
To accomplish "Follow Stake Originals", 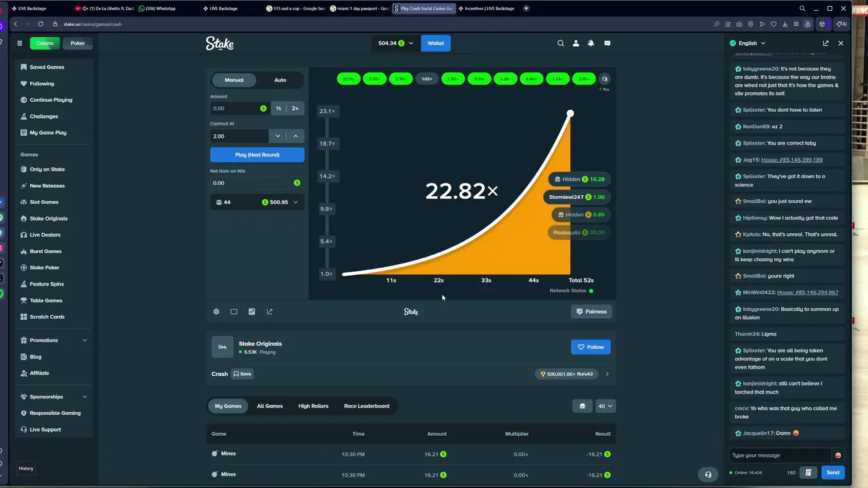I will point(591,347).
